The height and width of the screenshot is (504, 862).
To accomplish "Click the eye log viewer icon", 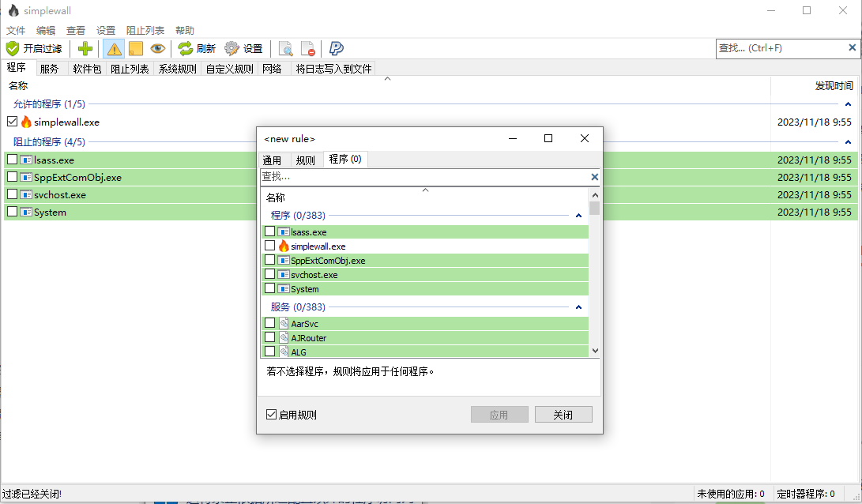I will (x=158, y=48).
